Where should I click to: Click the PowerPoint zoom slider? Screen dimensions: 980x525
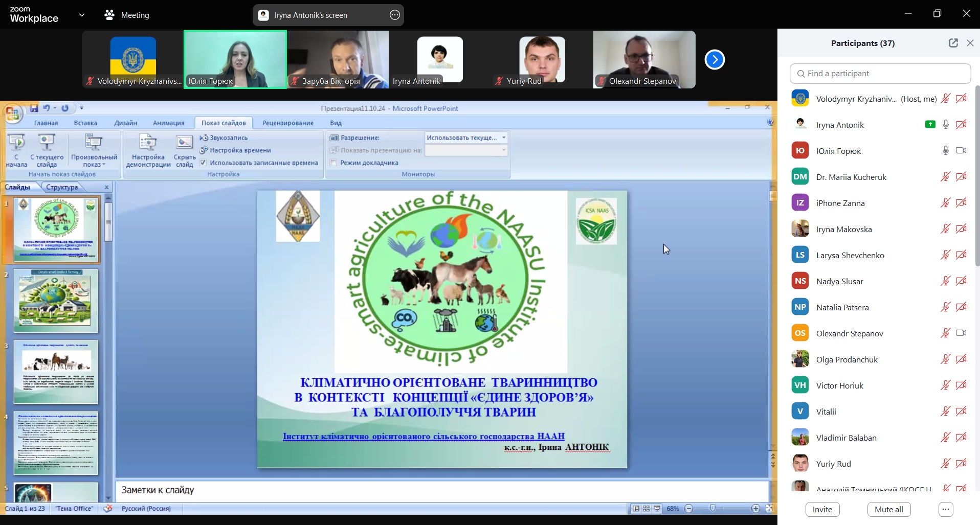[712, 509]
